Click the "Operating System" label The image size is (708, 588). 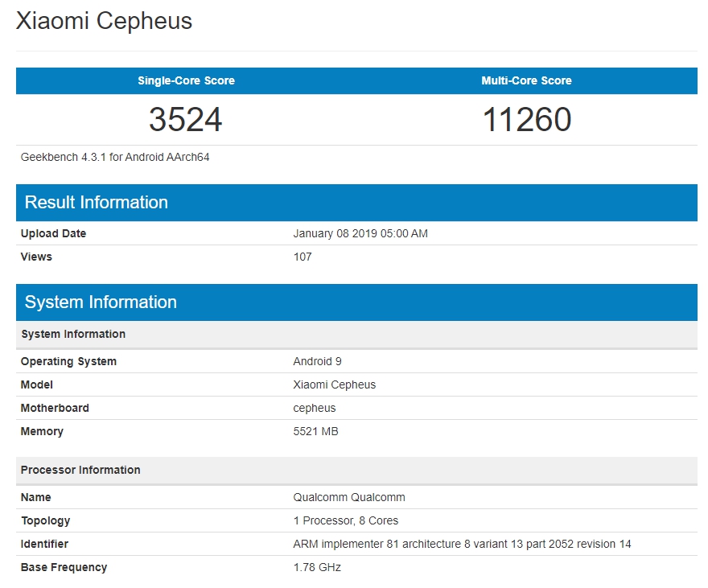68,361
